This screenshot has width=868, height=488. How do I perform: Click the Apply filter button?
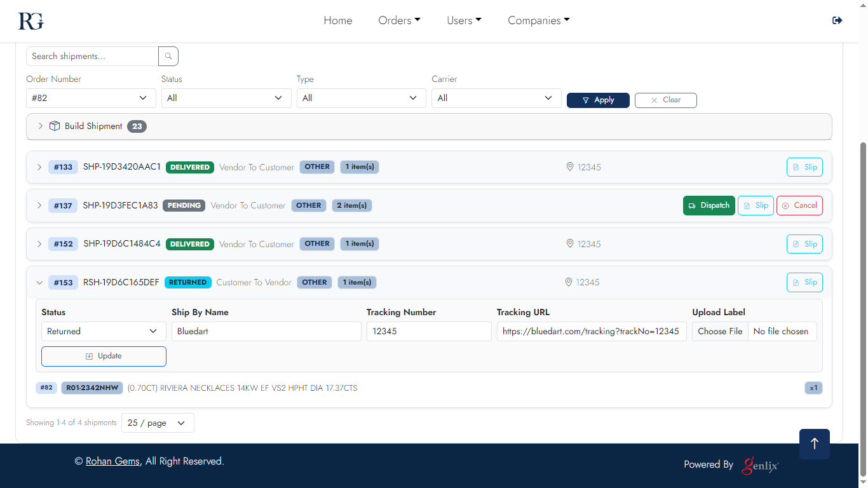tap(597, 100)
